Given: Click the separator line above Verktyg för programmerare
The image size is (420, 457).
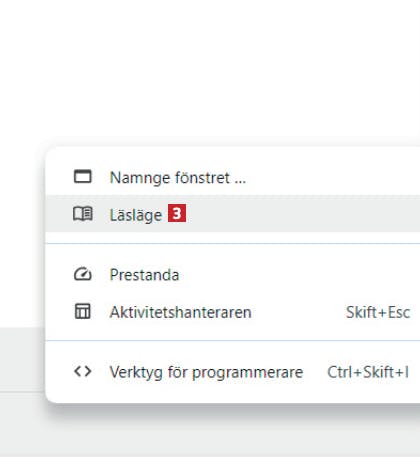Looking at the screenshot, I should pyautogui.click(x=233, y=341).
